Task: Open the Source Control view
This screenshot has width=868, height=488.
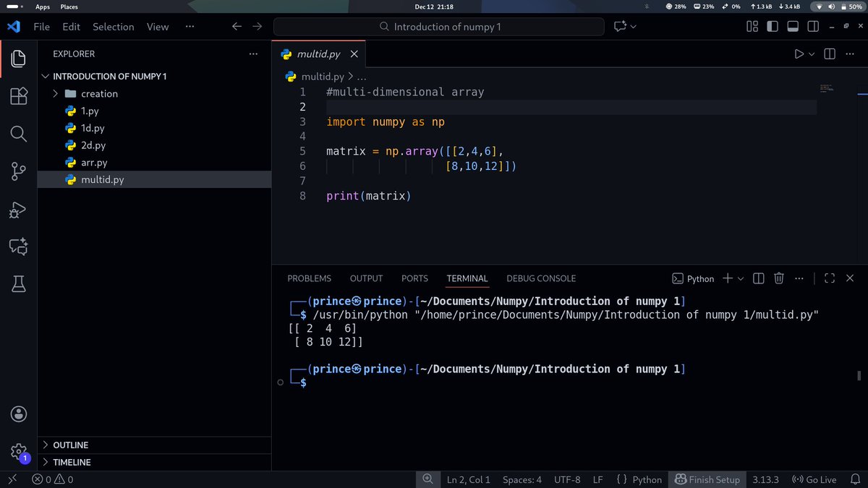Action: pyautogui.click(x=19, y=171)
